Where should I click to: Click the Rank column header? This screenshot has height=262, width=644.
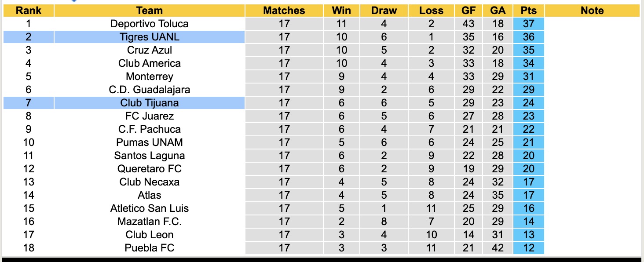28,11
